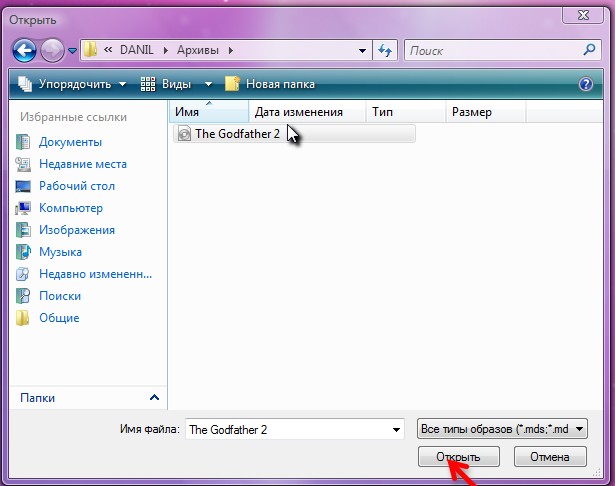Click the Упорядочить toolbar icon
This screenshot has width=615, height=486.
pyautogui.click(x=25, y=84)
